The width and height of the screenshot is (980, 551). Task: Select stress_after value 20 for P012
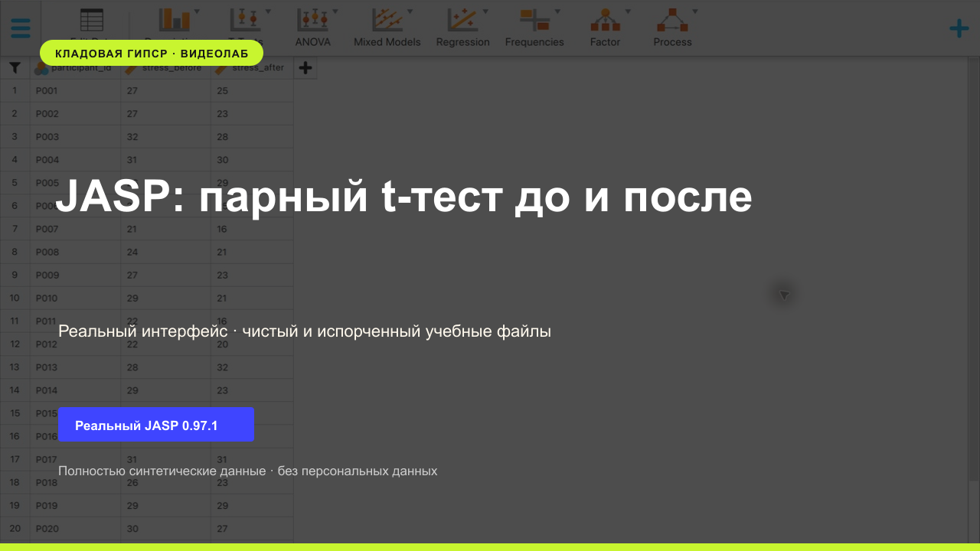tap(252, 344)
